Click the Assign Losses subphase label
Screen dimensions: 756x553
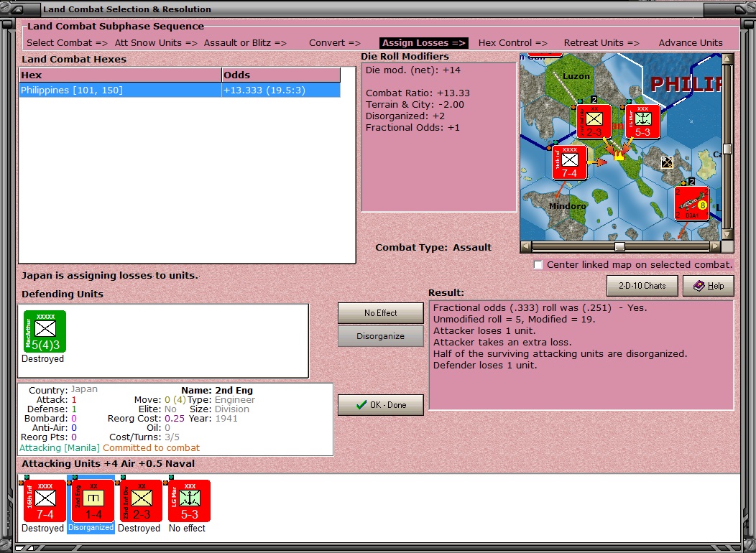(x=423, y=43)
